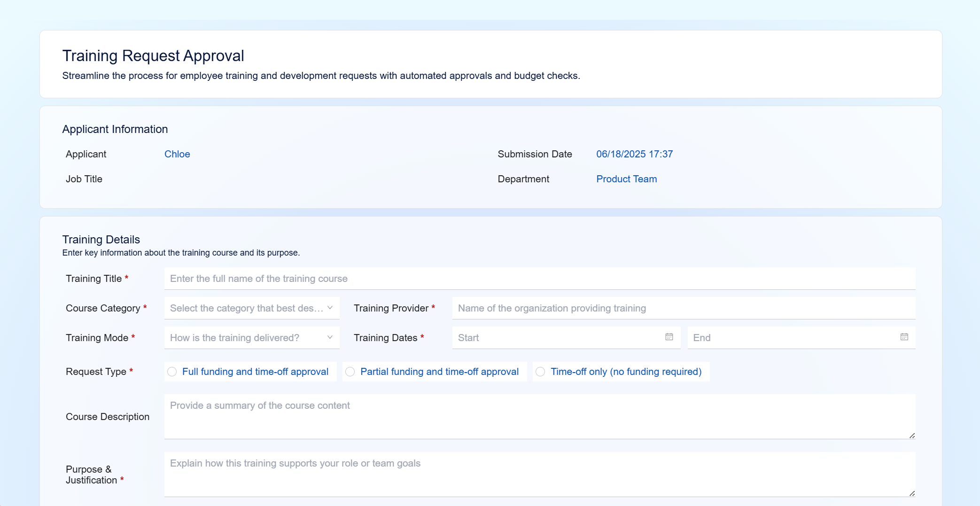Click the Training Dates Start field

point(566,338)
